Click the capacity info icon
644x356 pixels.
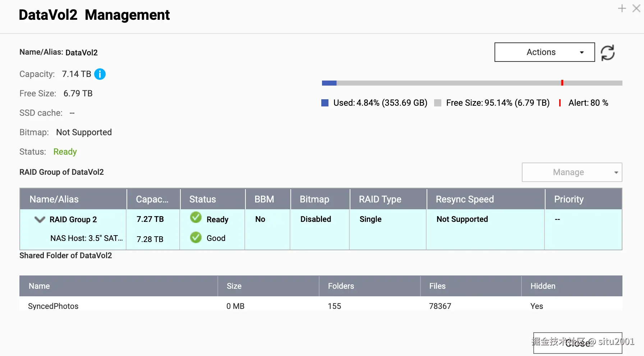[x=100, y=74]
